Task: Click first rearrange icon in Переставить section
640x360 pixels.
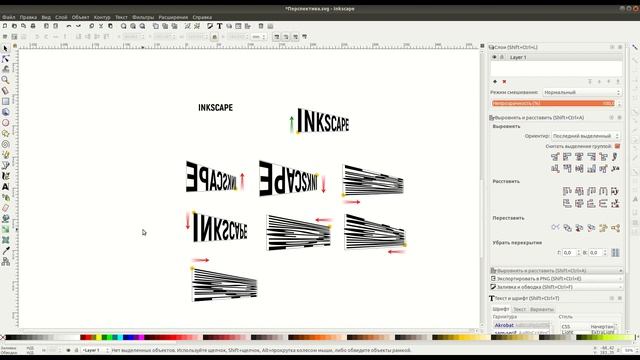Action: [555, 228]
